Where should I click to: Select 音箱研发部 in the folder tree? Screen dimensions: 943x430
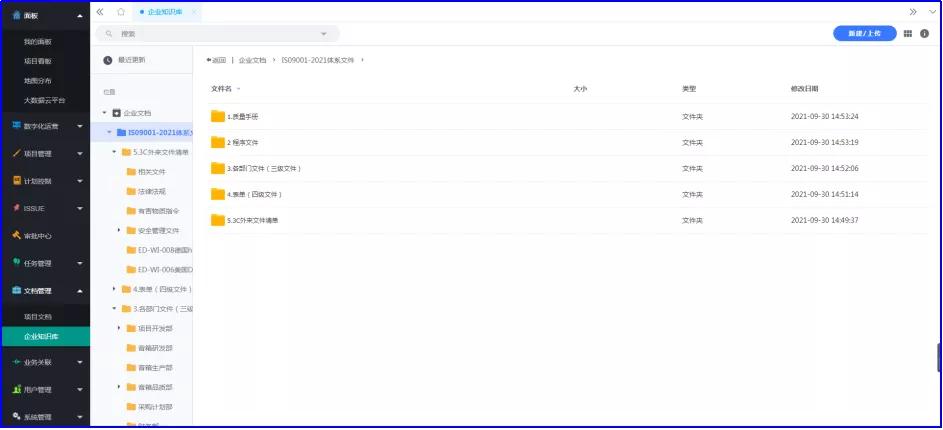pyautogui.click(x=155, y=348)
